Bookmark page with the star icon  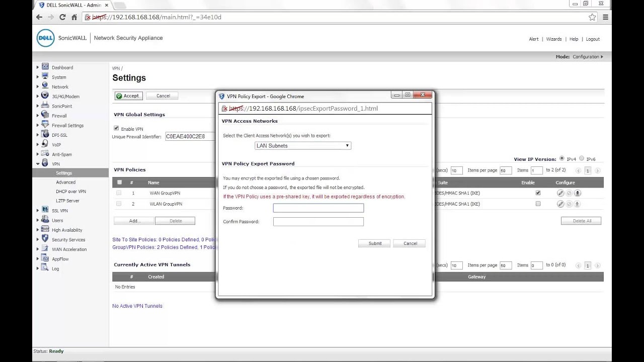[592, 17]
